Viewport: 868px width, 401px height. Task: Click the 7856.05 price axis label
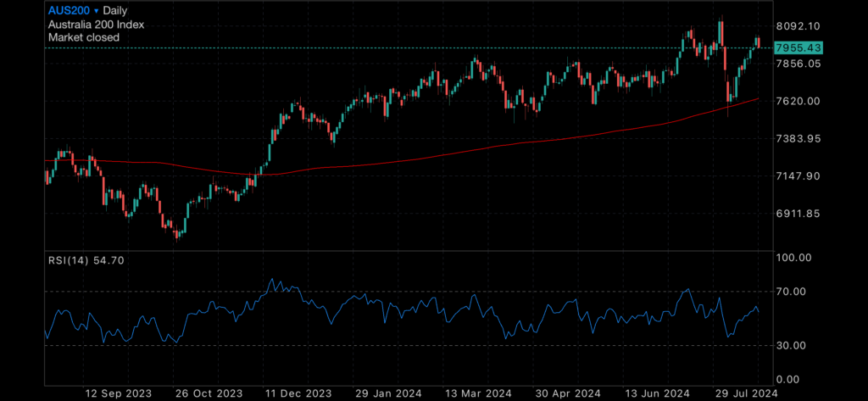[798, 64]
